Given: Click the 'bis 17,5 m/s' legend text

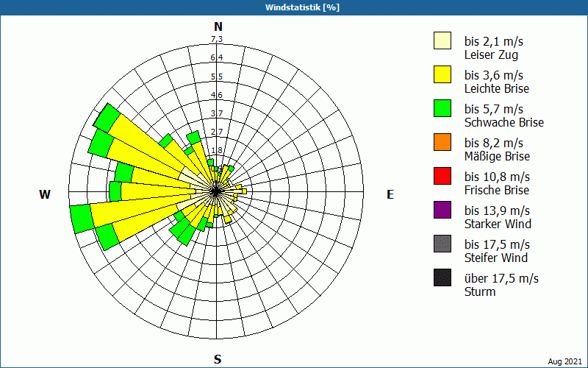Looking at the screenshot, I should (x=497, y=244).
